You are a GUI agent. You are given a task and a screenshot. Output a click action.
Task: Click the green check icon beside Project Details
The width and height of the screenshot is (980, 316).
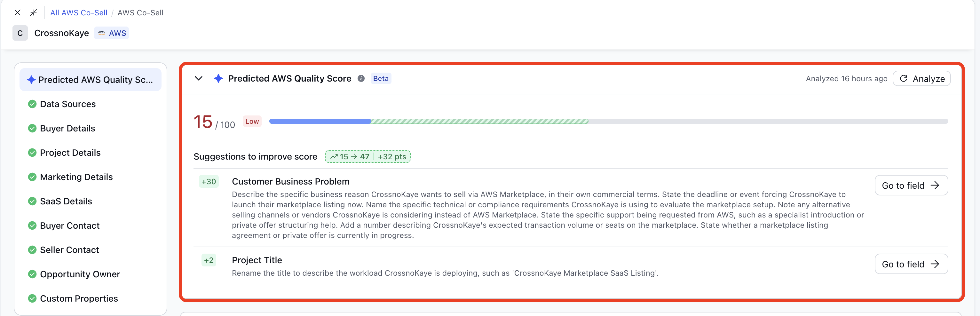point(32,153)
